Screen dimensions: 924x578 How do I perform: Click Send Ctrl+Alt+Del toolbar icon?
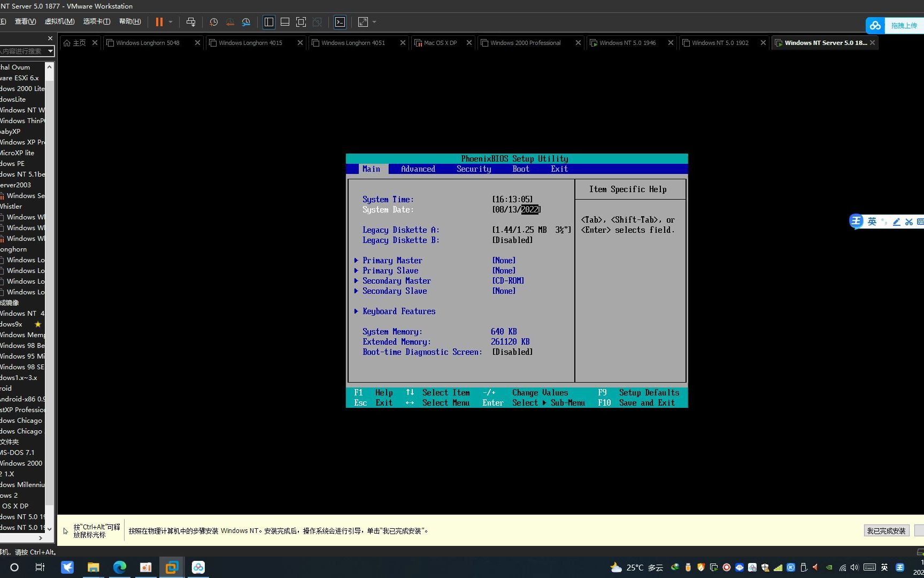tap(191, 22)
